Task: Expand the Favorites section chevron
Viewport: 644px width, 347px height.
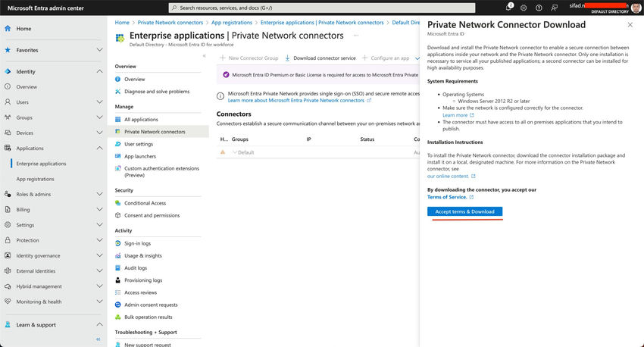Action: click(x=100, y=50)
